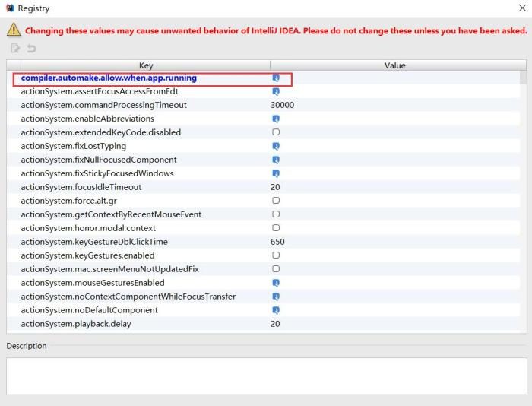Toggle actionSystem.mouseGesturesEnabled checkbox
532x406 pixels.
click(276, 283)
